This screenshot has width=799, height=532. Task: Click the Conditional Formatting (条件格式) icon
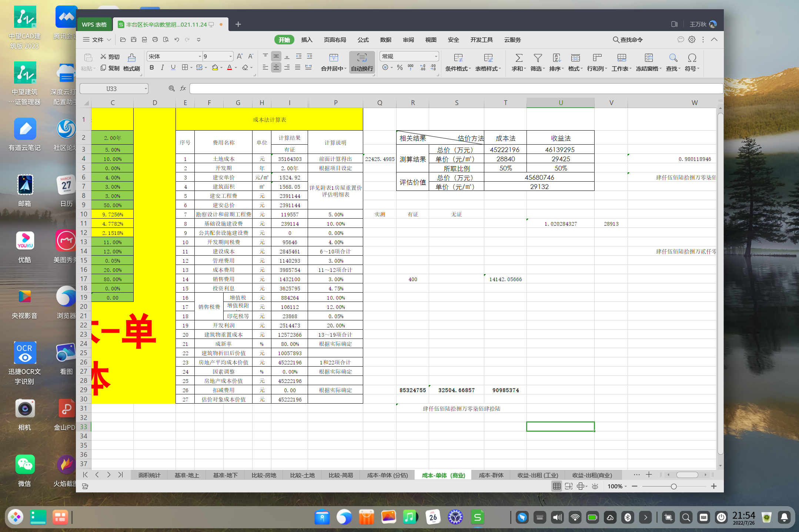tap(458, 58)
